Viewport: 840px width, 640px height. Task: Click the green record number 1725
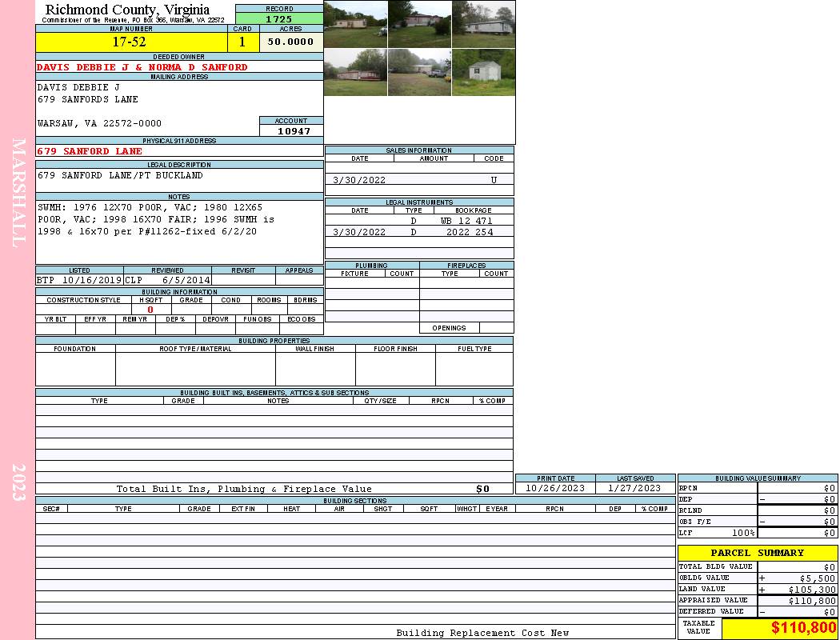[x=279, y=18]
